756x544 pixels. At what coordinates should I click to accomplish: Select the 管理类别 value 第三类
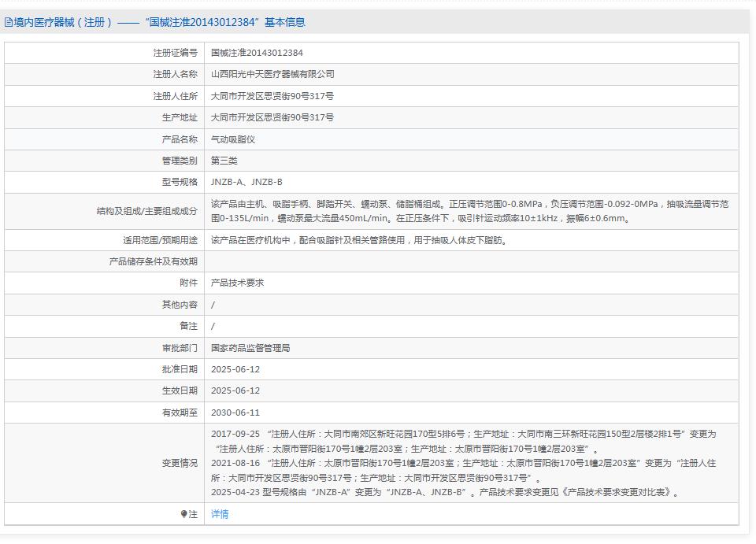pyautogui.click(x=225, y=160)
